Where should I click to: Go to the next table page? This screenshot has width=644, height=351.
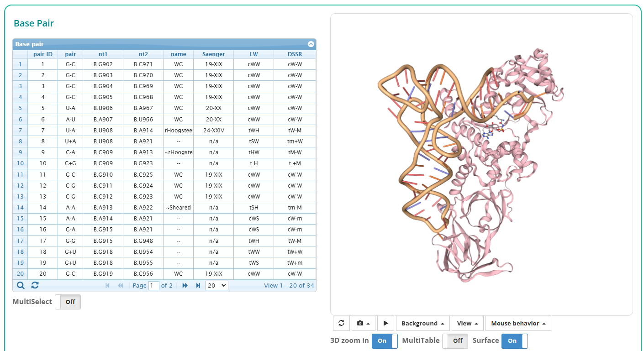click(185, 285)
